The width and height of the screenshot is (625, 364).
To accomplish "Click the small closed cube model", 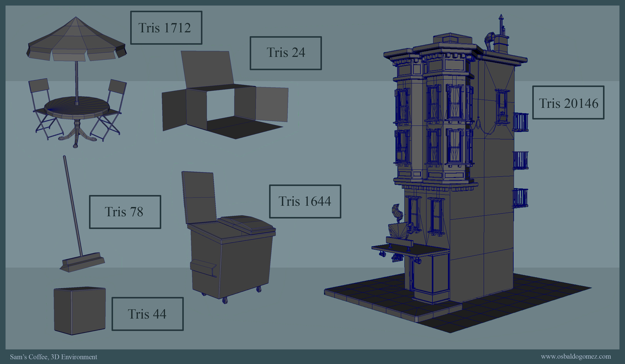I will click(x=79, y=311).
